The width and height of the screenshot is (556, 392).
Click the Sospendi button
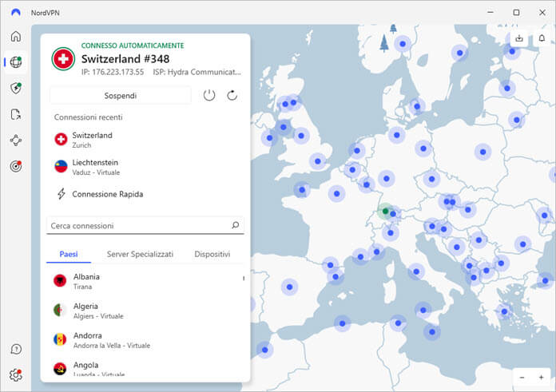[120, 96]
